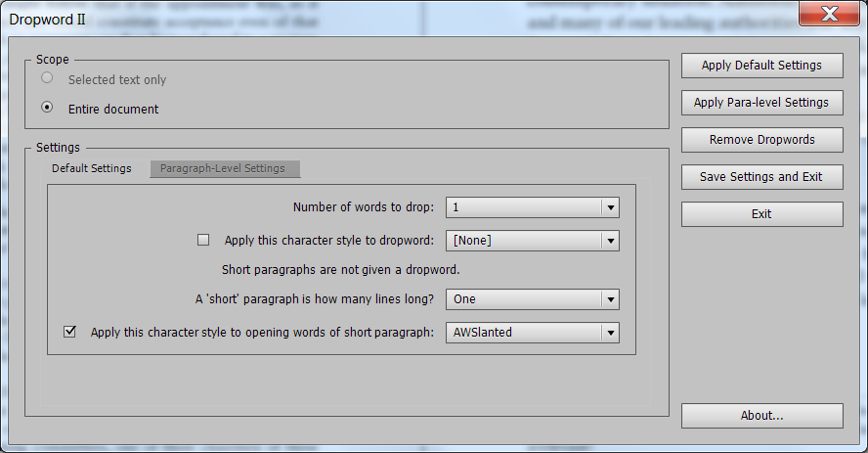Open Number of words to drop dropdown
Viewport: 868px width, 453px height.
tap(532, 206)
